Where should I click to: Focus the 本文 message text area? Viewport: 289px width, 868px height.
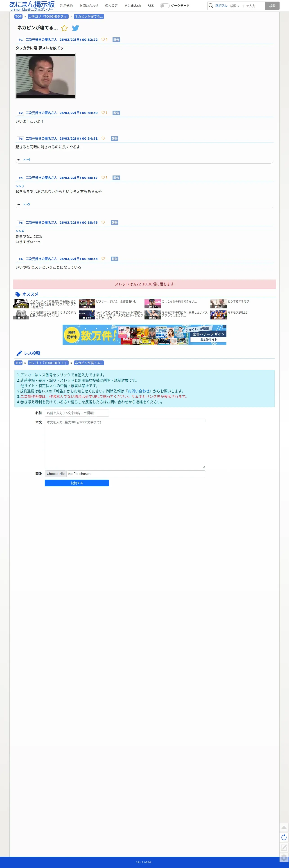pyautogui.click(x=125, y=443)
